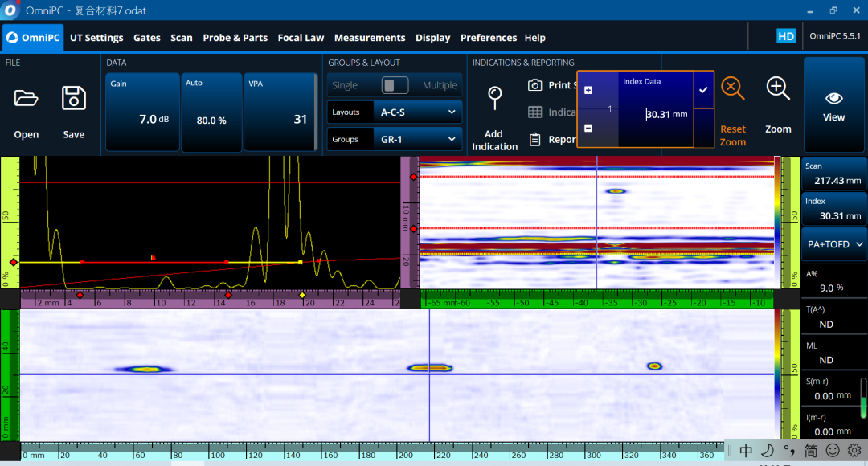Click the Auto 80.0 % button
Viewport: 868px width, 466px height.
[x=211, y=112]
